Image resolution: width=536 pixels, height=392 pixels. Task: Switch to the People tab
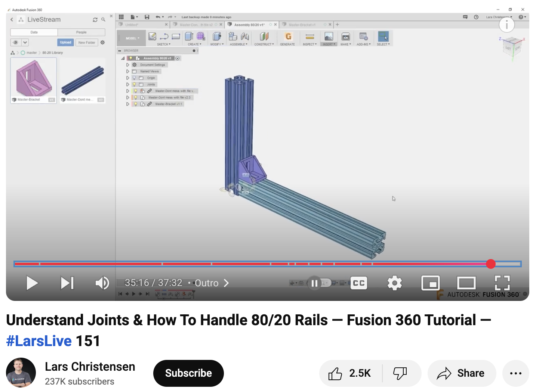point(81,32)
